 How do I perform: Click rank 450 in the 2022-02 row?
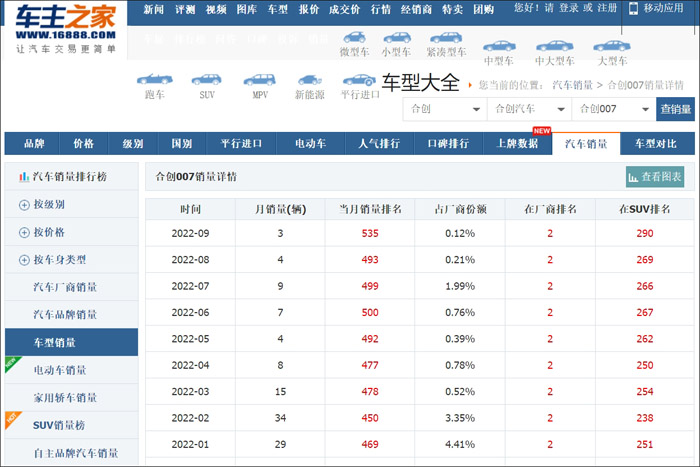tap(370, 418)
